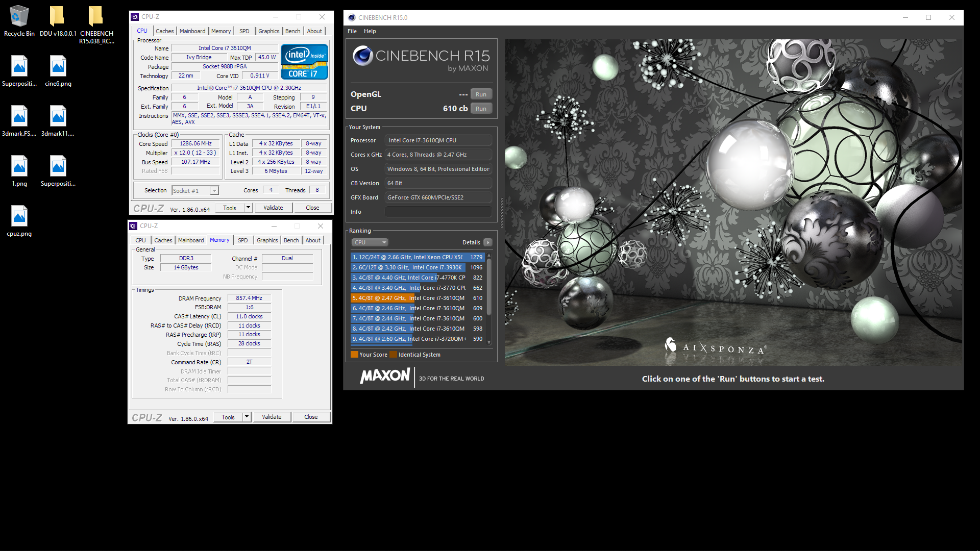Click Tools button in the upper CPU-Z window
The image size is (980, 551).
230,208
